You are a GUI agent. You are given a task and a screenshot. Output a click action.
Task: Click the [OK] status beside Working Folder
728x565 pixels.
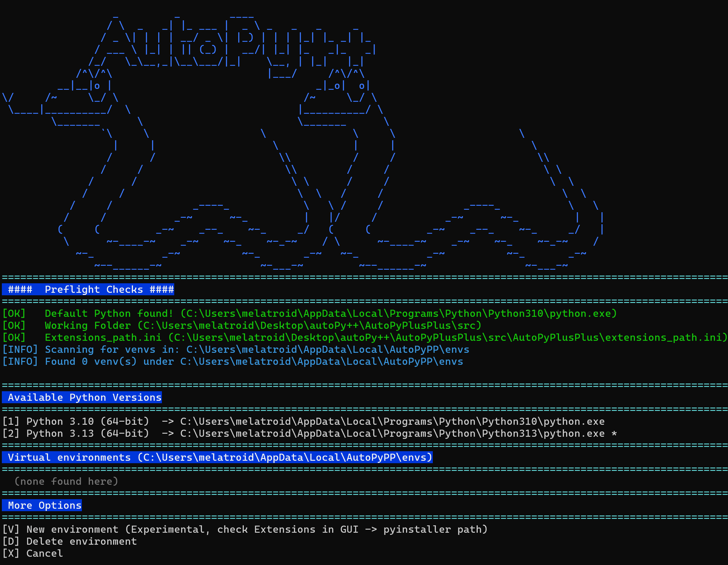pyautogui.click(x=14, y=325)
